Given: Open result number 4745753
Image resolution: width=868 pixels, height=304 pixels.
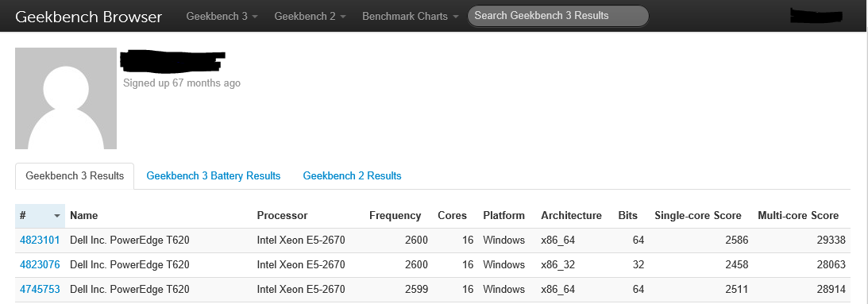Looking at the screenshot, I should (x=40, y=289).
